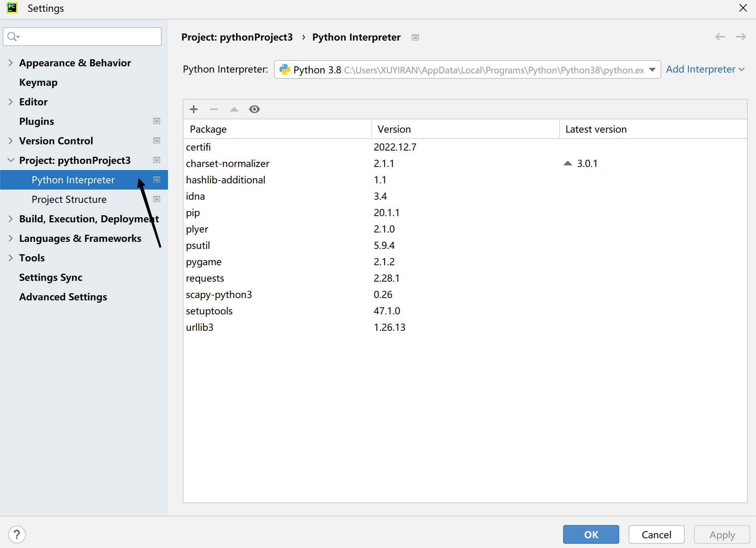Click the upgrade arrow beside version 3.0.1
756x548 pixels.
[x=568, y=163]
